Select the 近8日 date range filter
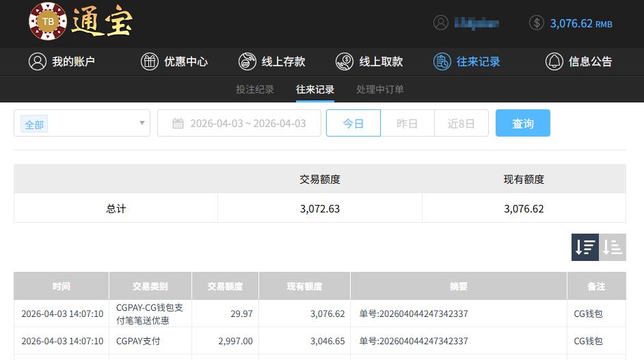 [x=461, y=124]
